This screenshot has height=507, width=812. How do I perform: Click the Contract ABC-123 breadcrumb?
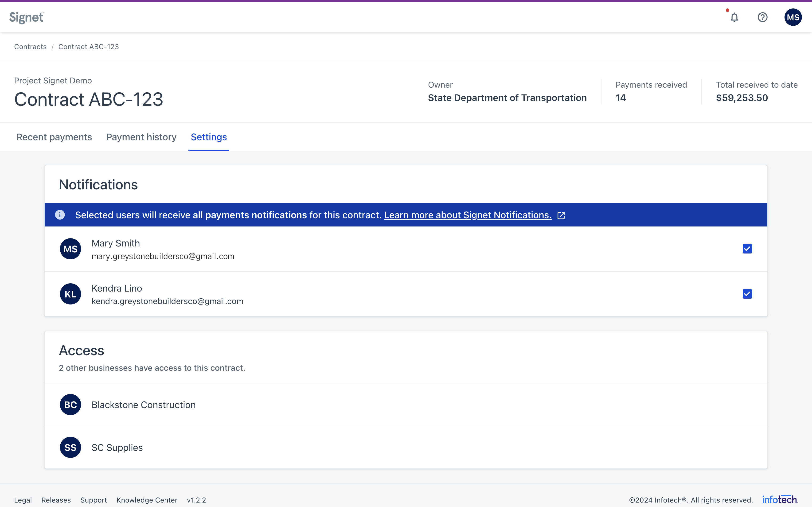click(89, 47)
